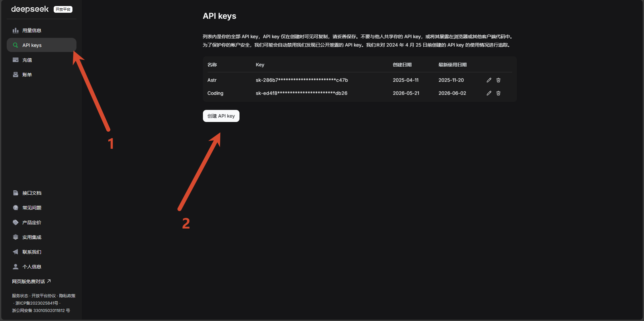This screenshot has height=321, width=644.
Task: Delete the Coding API key via its trash icon
Action: [498, 93]
